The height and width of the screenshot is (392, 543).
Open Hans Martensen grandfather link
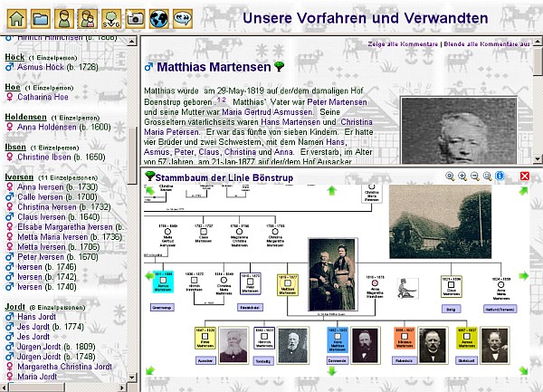tap(291, 122)
